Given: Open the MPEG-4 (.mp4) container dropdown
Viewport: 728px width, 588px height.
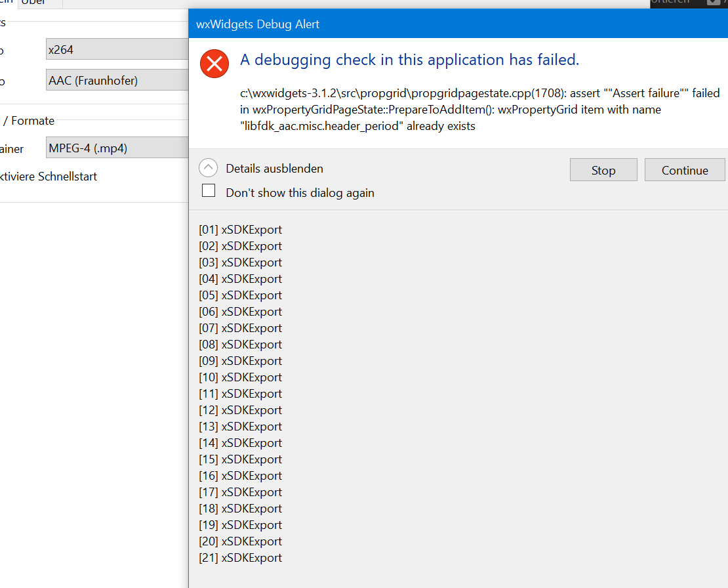Looking at the screenshot, I should pyautogui.click(x=117, y=148).
